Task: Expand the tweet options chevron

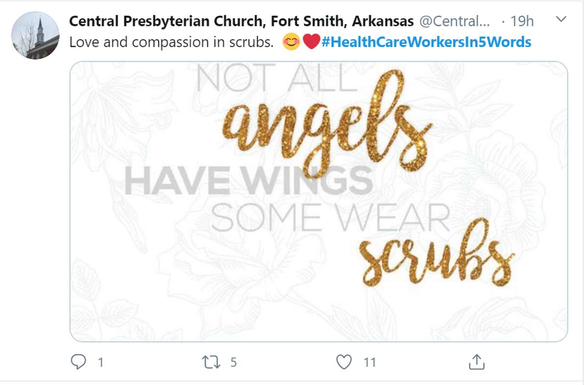Action: click(x=562, y=20)
